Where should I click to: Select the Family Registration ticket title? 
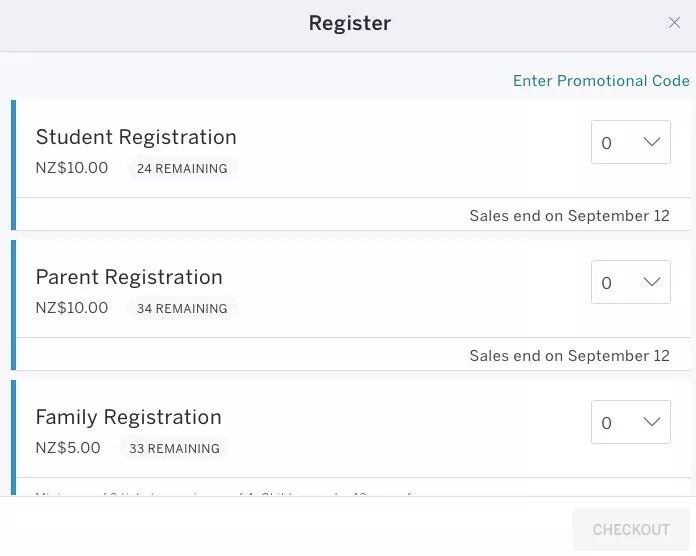129,417
